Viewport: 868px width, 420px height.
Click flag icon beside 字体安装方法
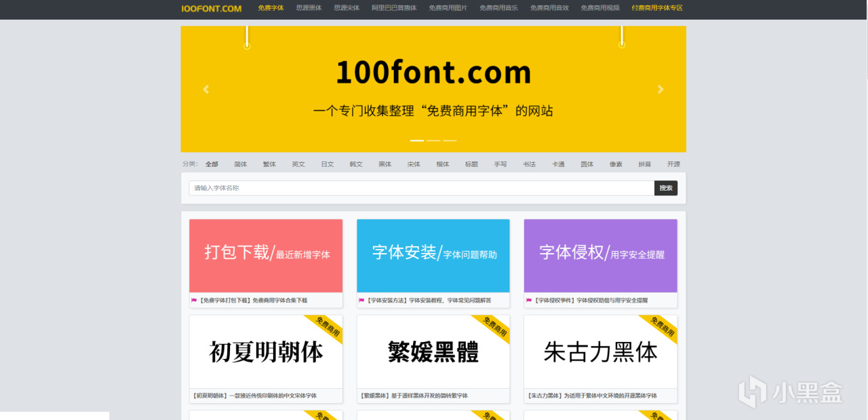coord(361,300)
